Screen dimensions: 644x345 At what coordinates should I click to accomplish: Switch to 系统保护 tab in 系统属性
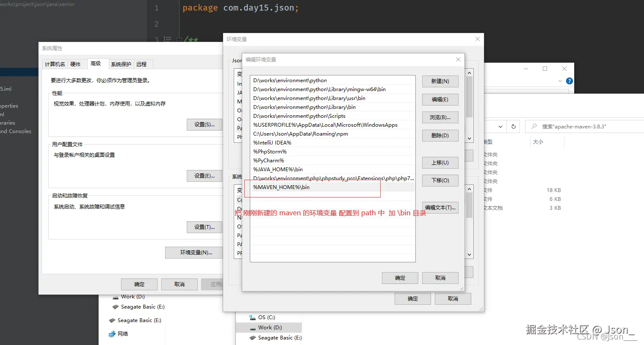(x=121, y=64)
